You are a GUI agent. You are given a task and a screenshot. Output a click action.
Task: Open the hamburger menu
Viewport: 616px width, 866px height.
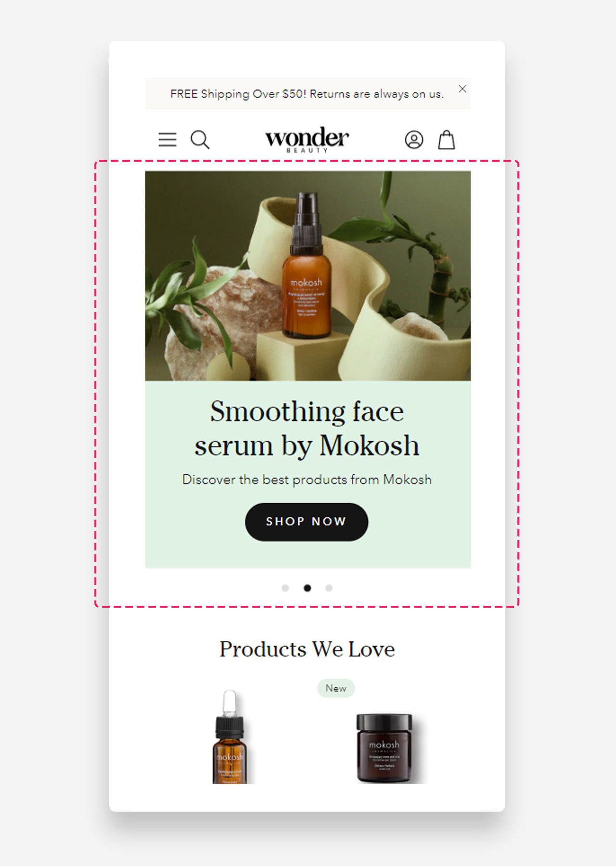pyautogui.click(x=167, y=140)
